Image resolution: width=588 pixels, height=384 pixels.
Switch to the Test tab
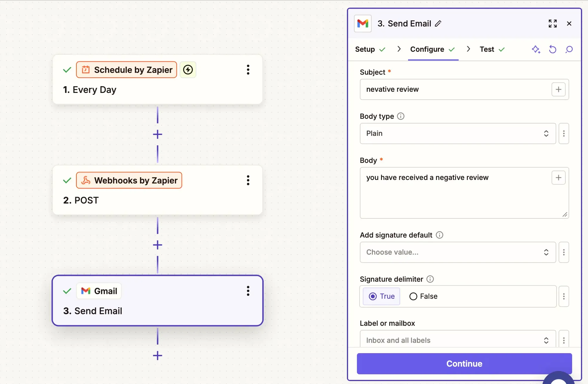[x=492, y=49]
